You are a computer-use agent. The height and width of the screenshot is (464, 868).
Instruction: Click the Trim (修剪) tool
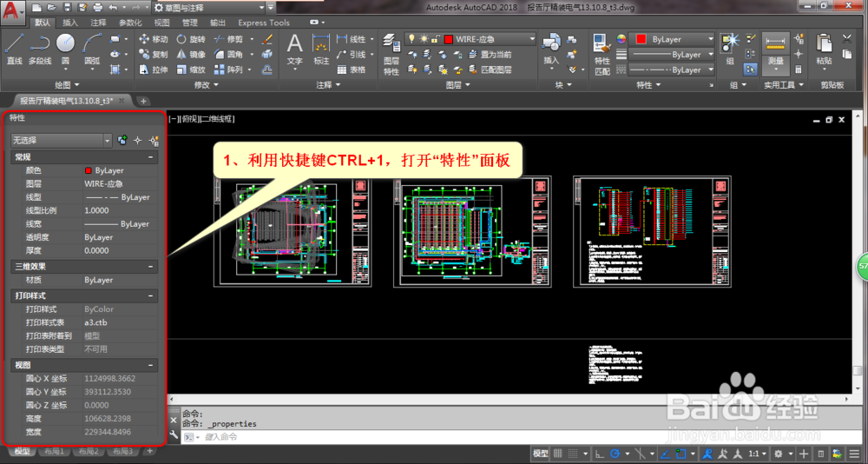228,39
